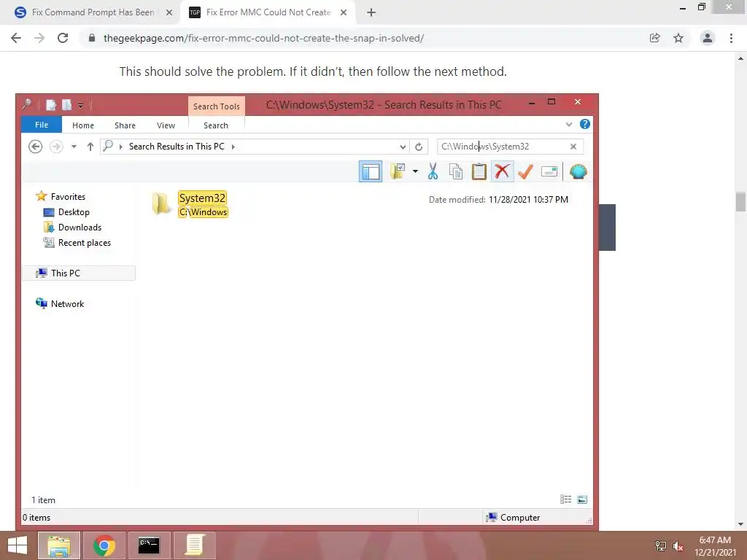
Task: Click the orange checkmark Properties icon
Action: (x=525, y=171)
